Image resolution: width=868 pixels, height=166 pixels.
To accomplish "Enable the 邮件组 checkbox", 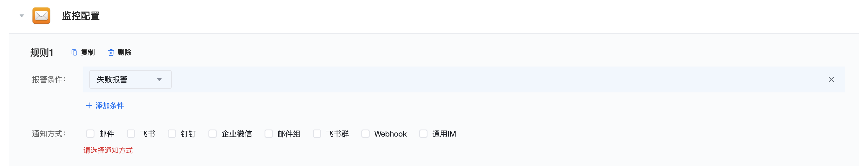I will [269, 134].
